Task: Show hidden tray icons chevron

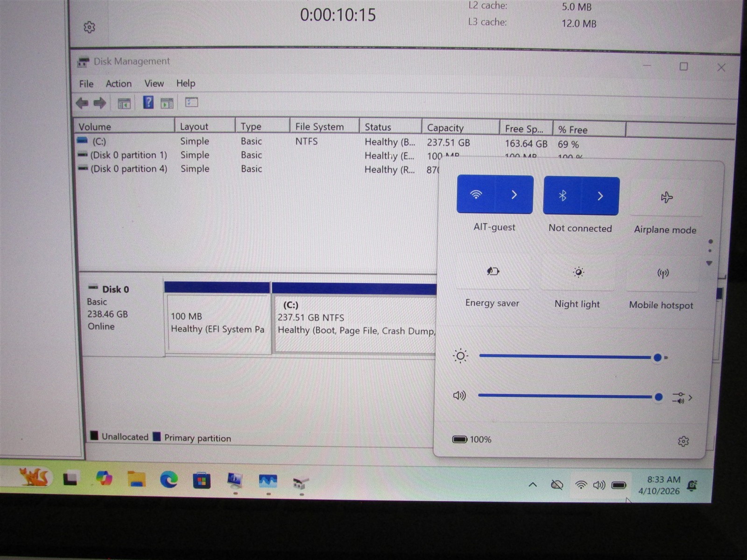Action: click(532, 485)
